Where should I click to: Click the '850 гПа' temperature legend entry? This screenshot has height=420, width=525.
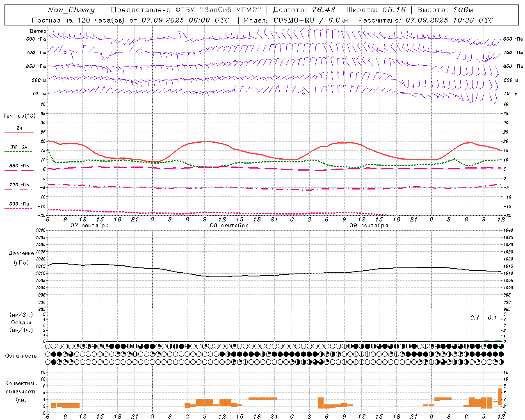pos(19,166)
